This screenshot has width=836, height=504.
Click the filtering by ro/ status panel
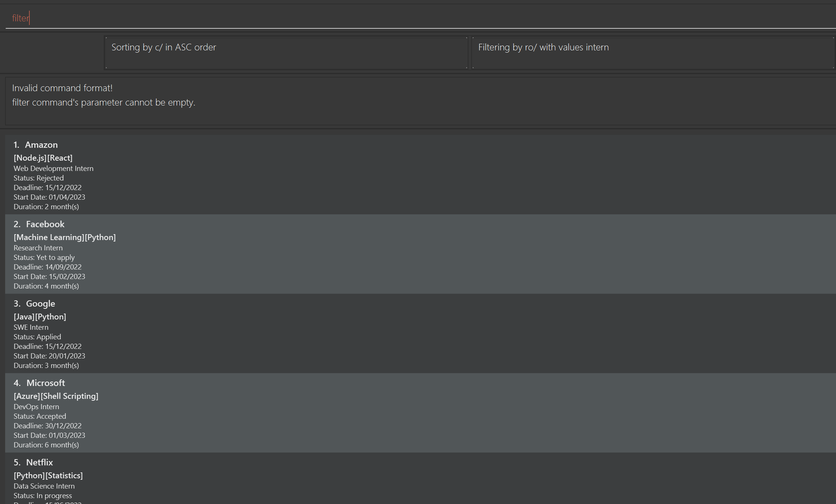pyautogui.click(x=653, y=53)
